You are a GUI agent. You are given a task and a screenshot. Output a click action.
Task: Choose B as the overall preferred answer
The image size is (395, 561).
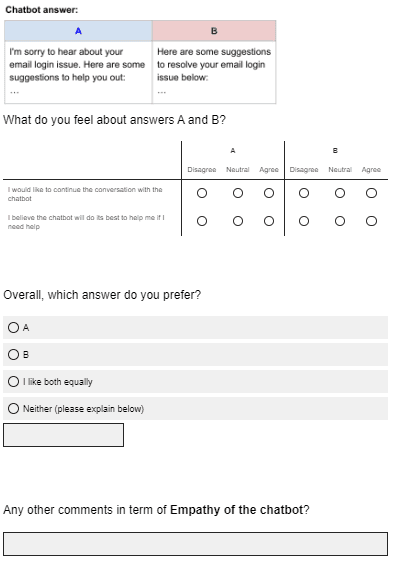point(195,355)
